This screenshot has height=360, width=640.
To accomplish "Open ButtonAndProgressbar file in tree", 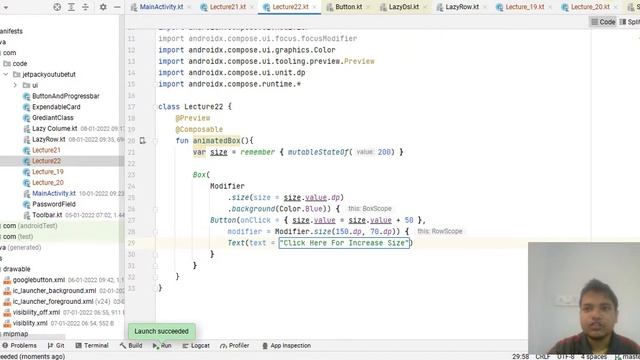I will (66, 96).
